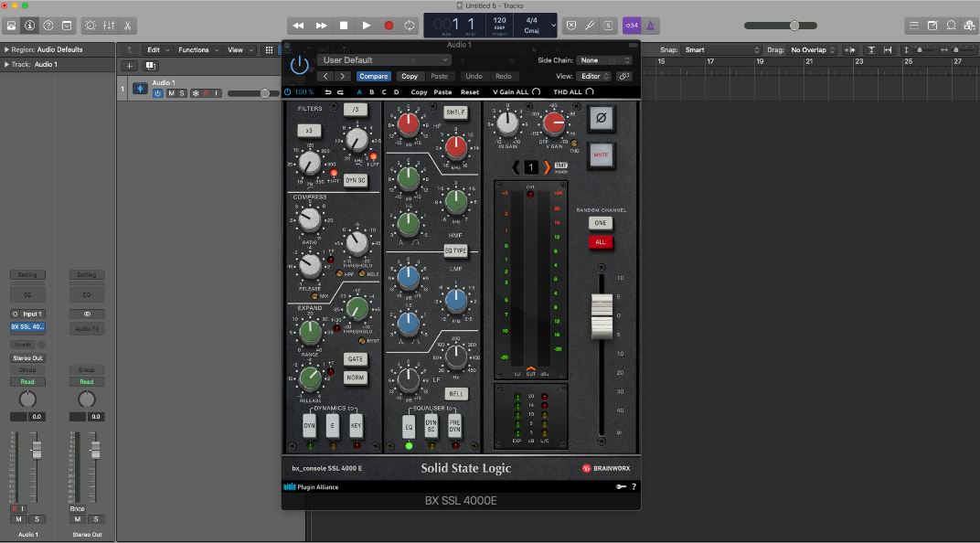Open the Snap Smart dropdown
Viewport: 980px width, 543px height.
click(722, 50)
